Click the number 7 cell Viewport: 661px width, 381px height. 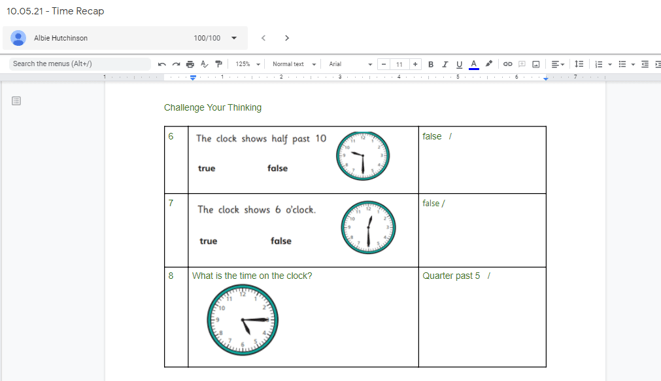coord(176,230)
